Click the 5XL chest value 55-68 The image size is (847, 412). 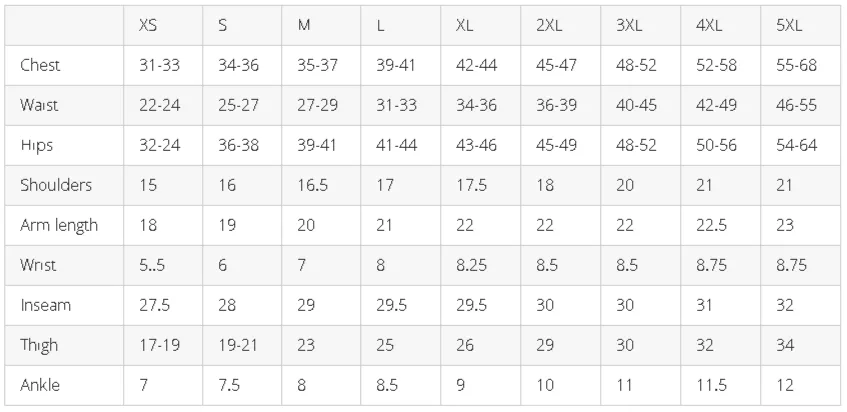click(797, 65)
